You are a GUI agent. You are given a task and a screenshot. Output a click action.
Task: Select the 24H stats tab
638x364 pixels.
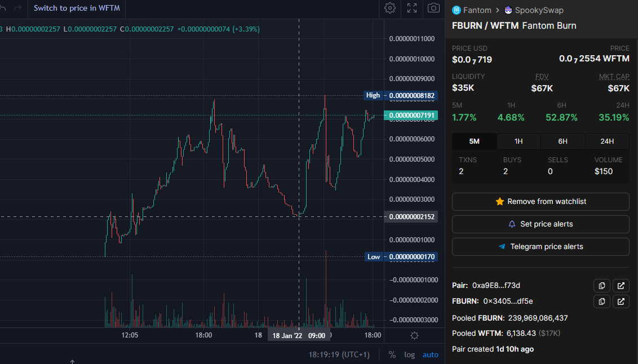tap(607, 141)
